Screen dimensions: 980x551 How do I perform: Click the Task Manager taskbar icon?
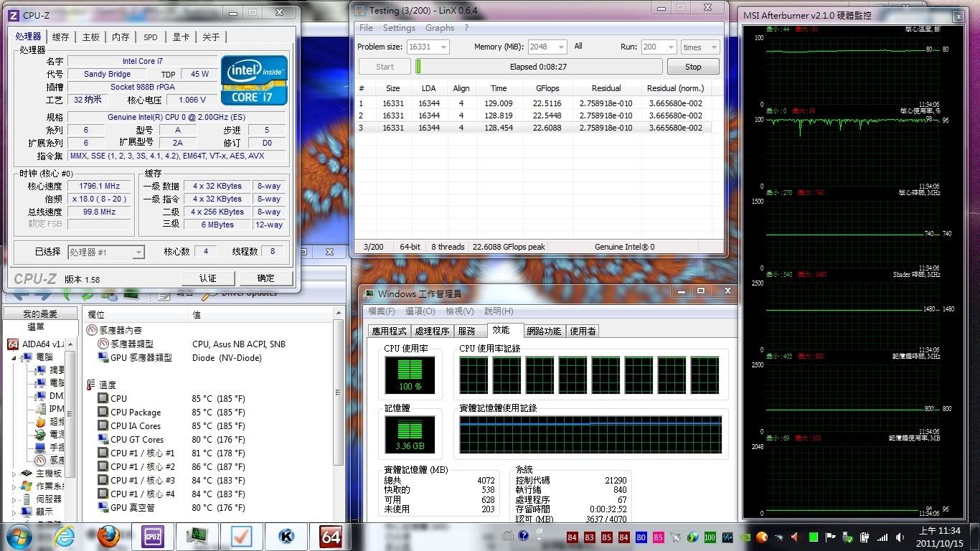(197, 536)
